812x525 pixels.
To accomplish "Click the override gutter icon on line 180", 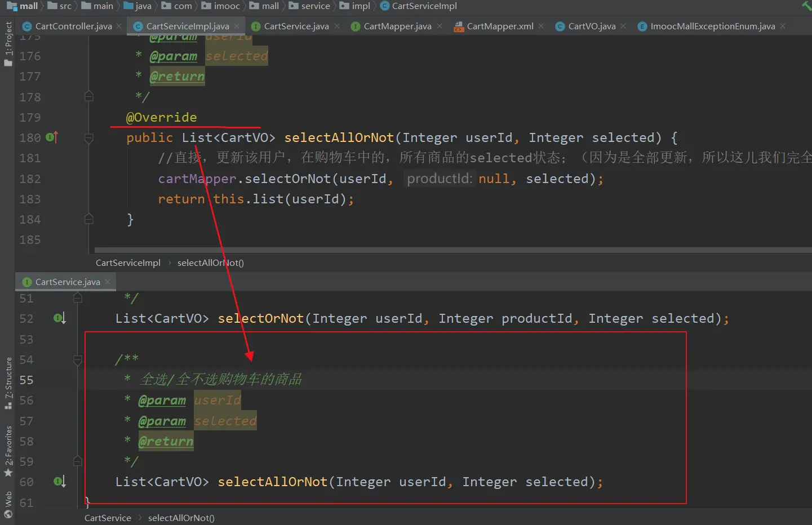I will click(x=52, y=137).
